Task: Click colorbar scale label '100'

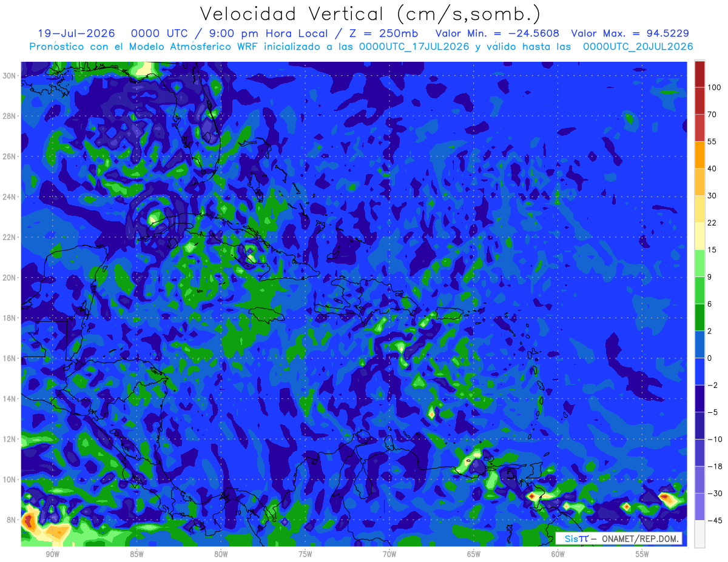Action: pyautogui.click(x=713, y=88)
